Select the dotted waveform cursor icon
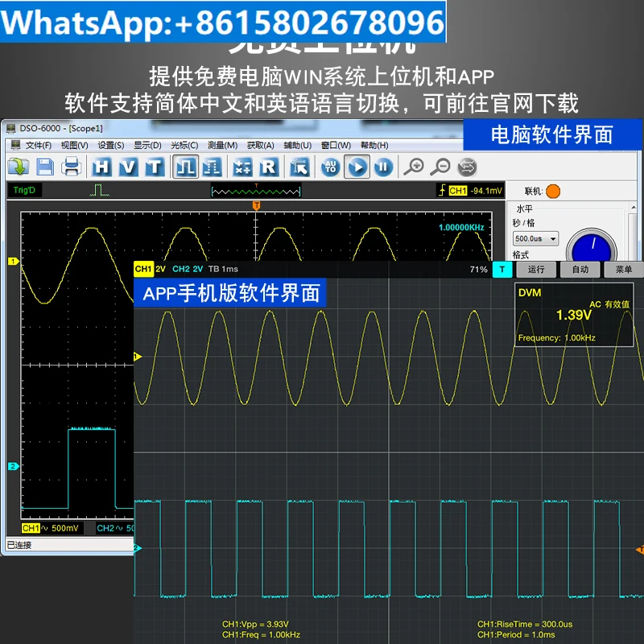This screenshot has width=644, height=644. 213,167
